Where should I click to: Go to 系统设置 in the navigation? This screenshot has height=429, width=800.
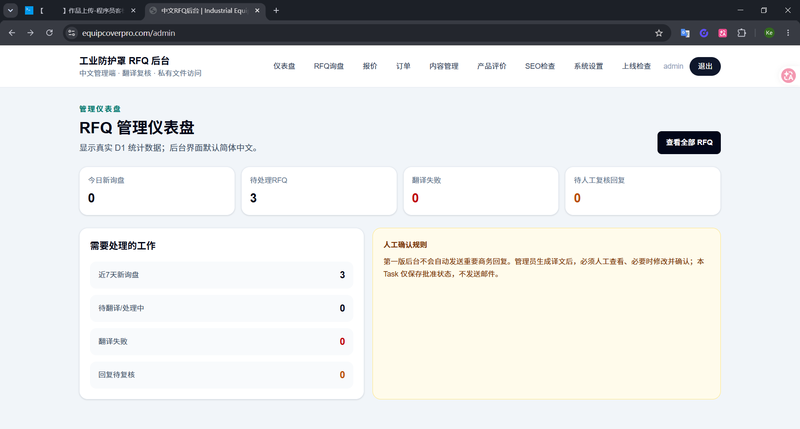tap(588, 66)
